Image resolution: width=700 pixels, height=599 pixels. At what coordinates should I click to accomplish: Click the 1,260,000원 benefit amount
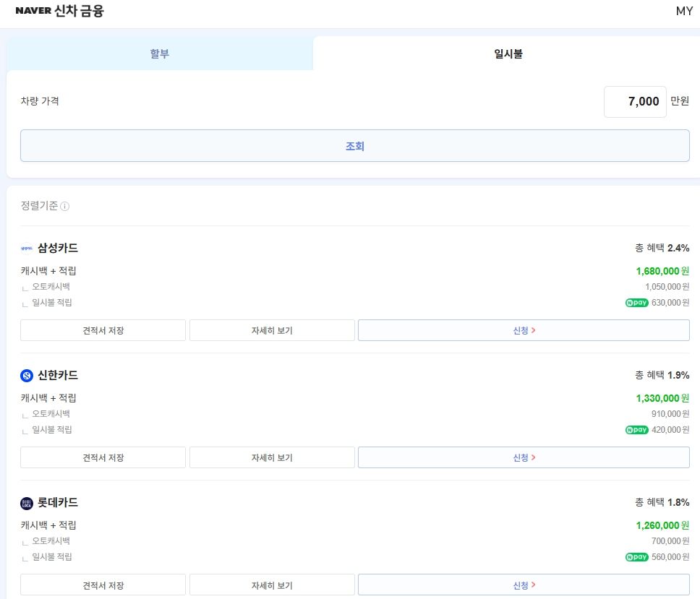tap(662, 525)
